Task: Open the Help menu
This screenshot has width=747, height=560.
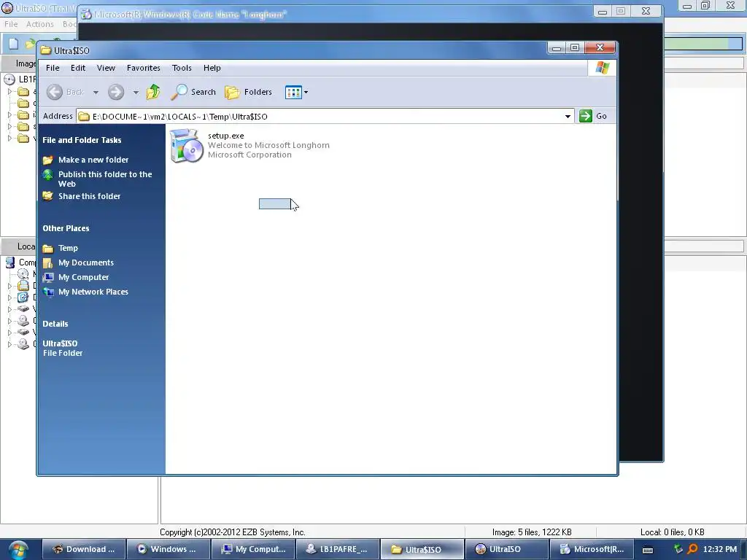Action: pyautogui.click(x=212, y=68)
